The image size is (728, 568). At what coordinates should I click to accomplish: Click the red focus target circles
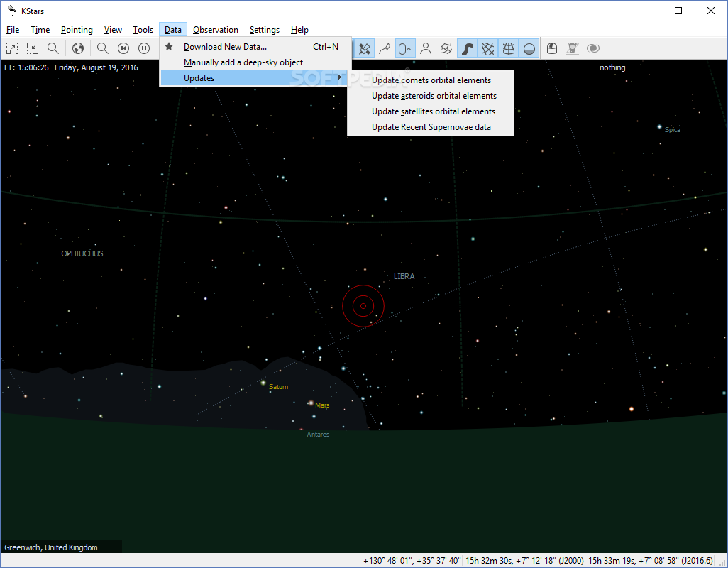[x=363, y=306]
